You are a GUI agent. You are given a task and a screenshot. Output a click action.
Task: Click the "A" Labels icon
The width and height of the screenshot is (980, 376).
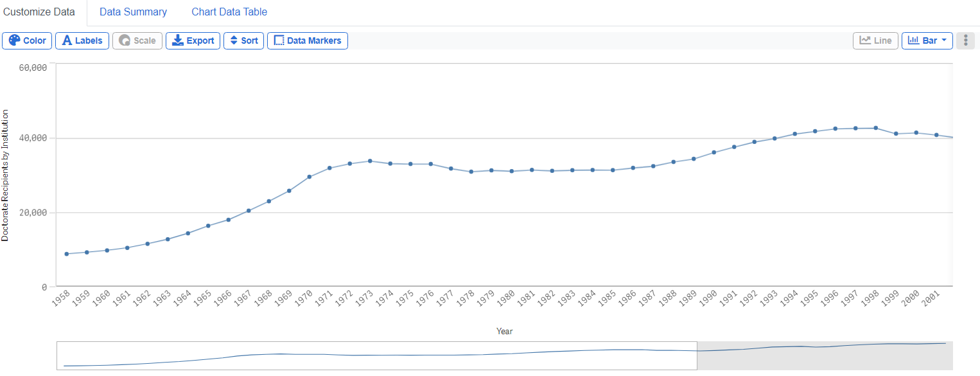[67, 40]
